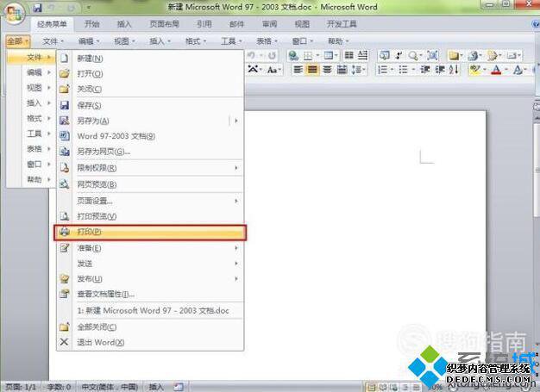
Task: Click the text effects A icon
Action: pyautogui.click(x=518, y=70)
